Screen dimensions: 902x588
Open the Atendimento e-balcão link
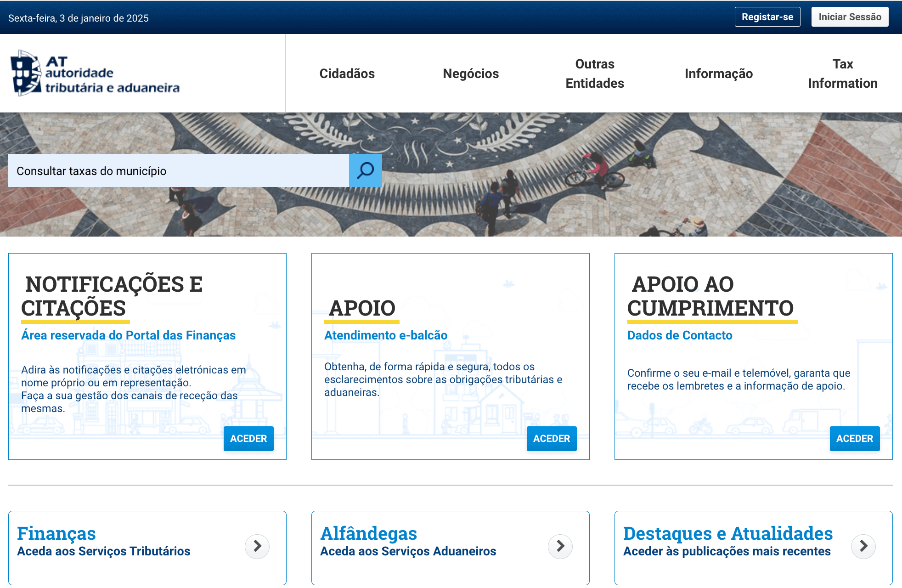[386, 335]
